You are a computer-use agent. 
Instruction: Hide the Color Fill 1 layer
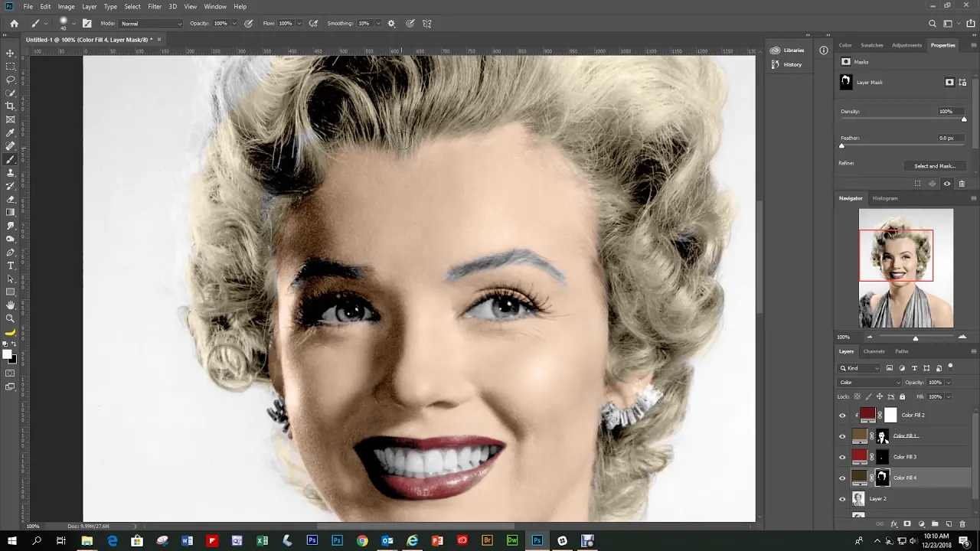tap(843, 436)
